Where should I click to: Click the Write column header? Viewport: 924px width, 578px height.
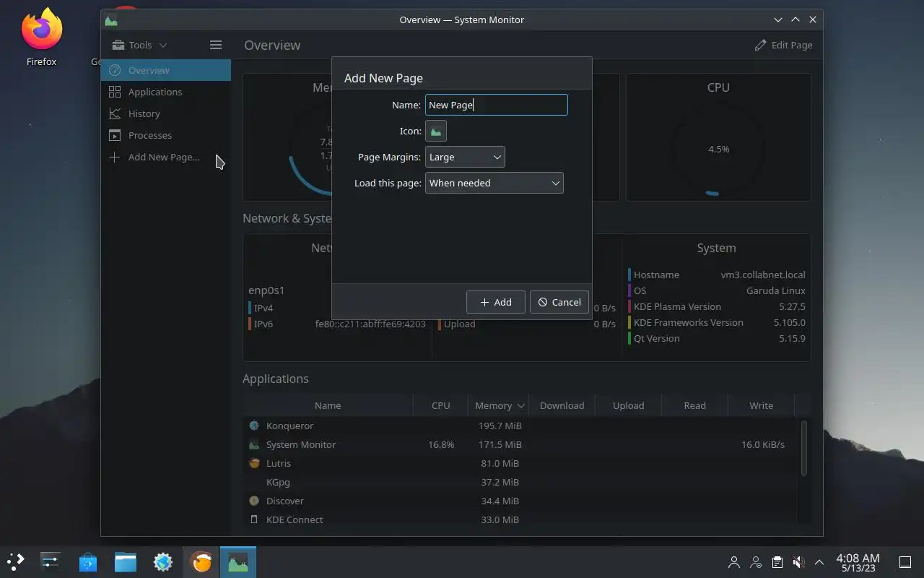(x=761, y=405)
